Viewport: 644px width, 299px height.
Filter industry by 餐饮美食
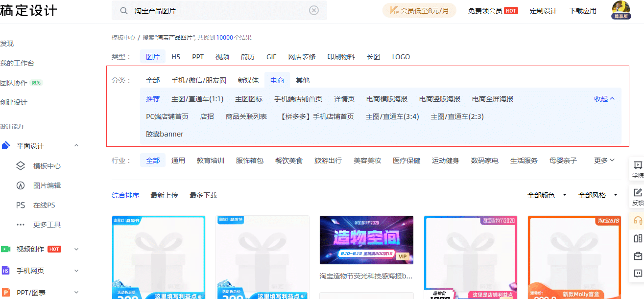click(289, 161)
